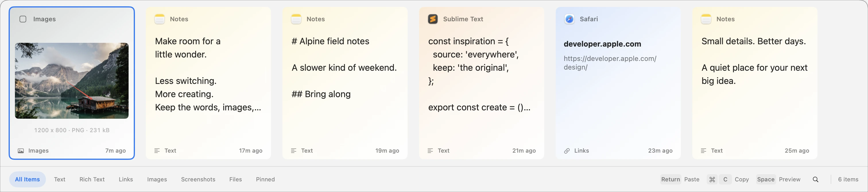Switch to the Text filter tab
This screenshot has width=868, height=192.
tap(60, 180)
